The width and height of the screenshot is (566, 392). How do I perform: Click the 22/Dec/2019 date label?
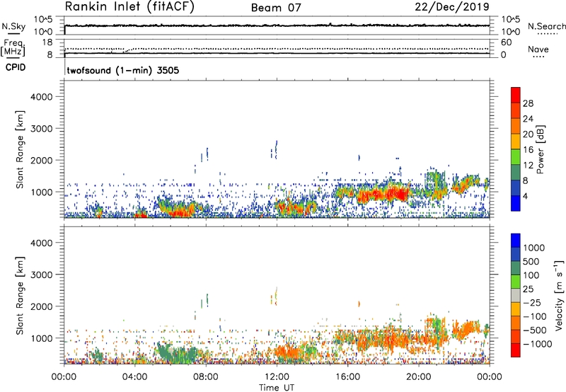tap(452, 6)
